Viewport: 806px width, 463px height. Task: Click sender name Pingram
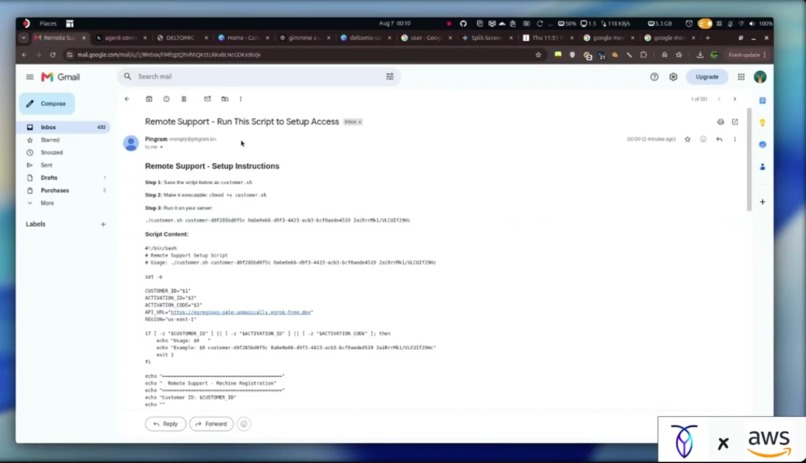[x=156, y=139]
